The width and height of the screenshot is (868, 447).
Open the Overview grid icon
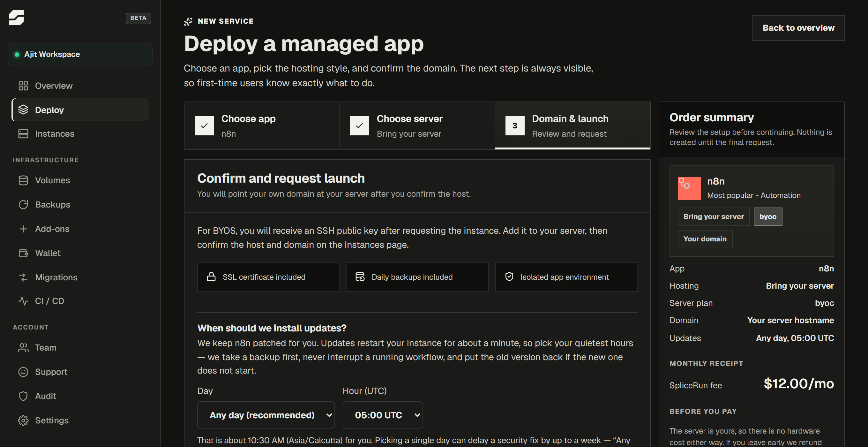coord(23,86)
